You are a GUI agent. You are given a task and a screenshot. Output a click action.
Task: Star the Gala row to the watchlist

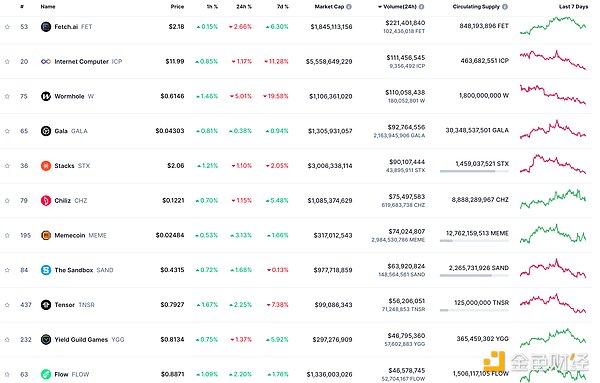7,131
